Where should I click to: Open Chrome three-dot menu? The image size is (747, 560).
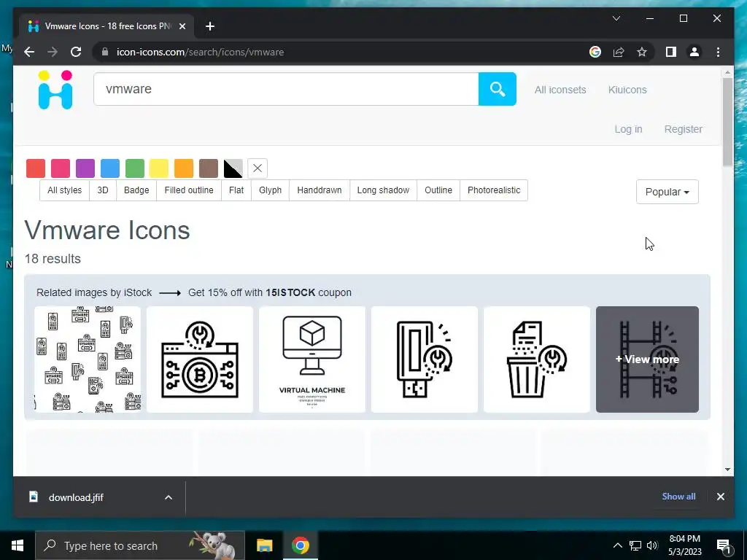718,52
